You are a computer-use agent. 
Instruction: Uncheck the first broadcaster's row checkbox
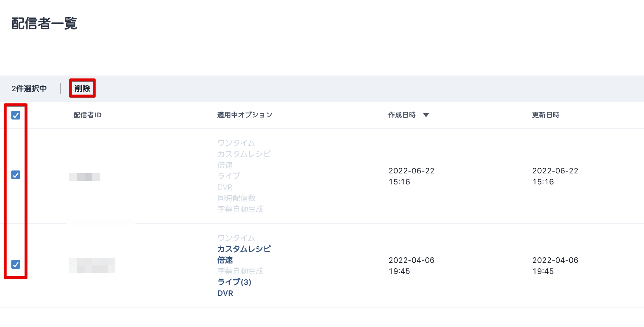point(15,175)
